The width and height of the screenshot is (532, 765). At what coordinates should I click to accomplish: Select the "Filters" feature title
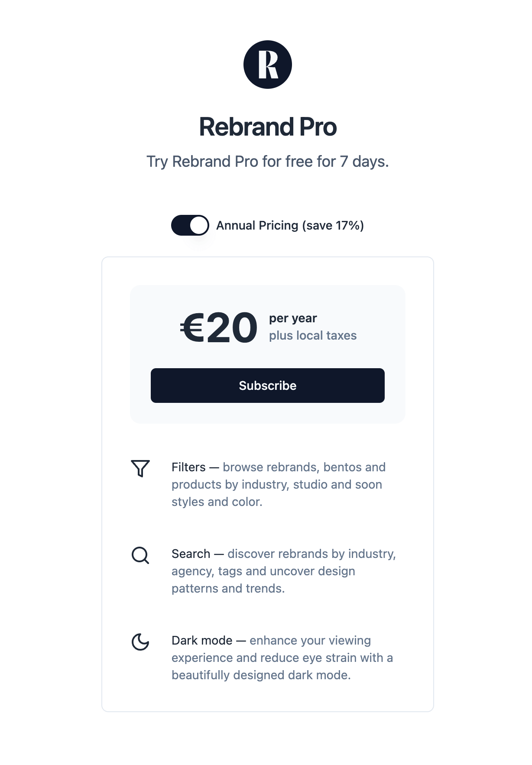[188, 467]
